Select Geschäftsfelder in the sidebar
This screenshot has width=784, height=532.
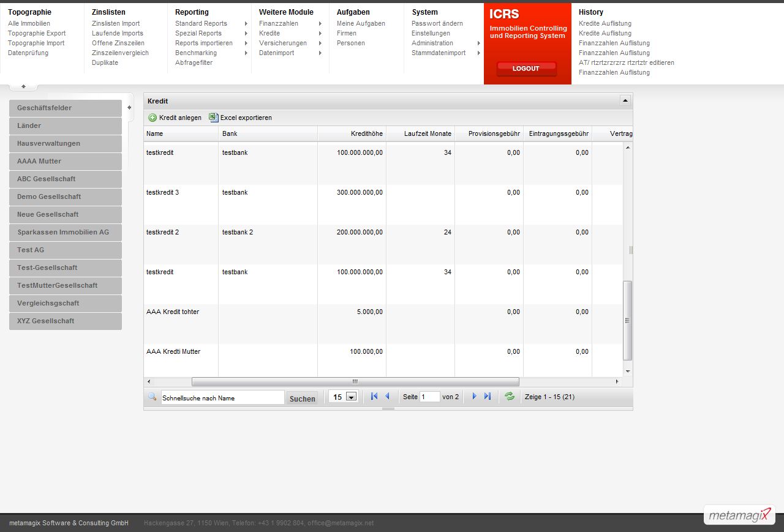(x=66, y=108)
